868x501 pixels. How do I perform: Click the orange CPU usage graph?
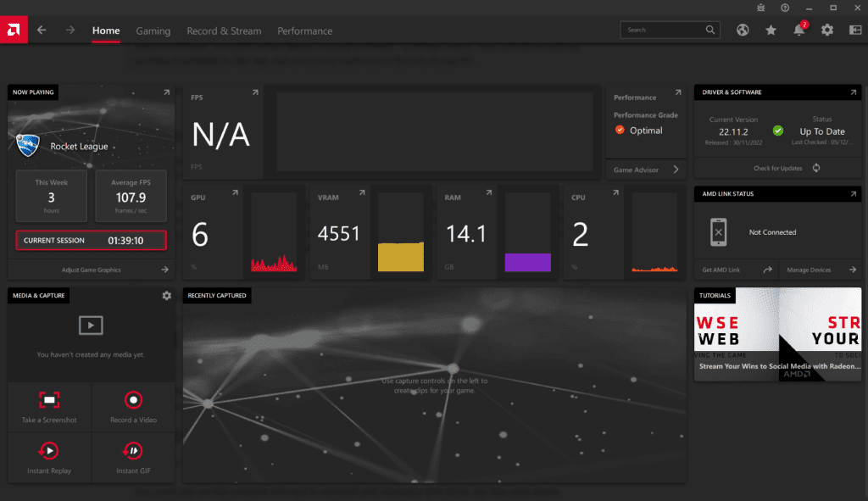click(655, 269)
